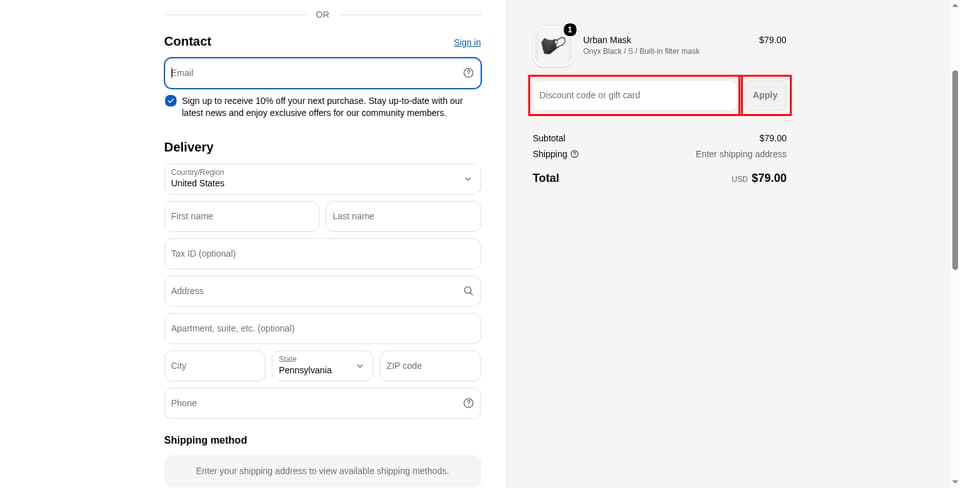Image resolution: width=960 pixels, height=488 pixels.
Task: Click the Shipping info question-mark icon
Action: click(574, 154)
